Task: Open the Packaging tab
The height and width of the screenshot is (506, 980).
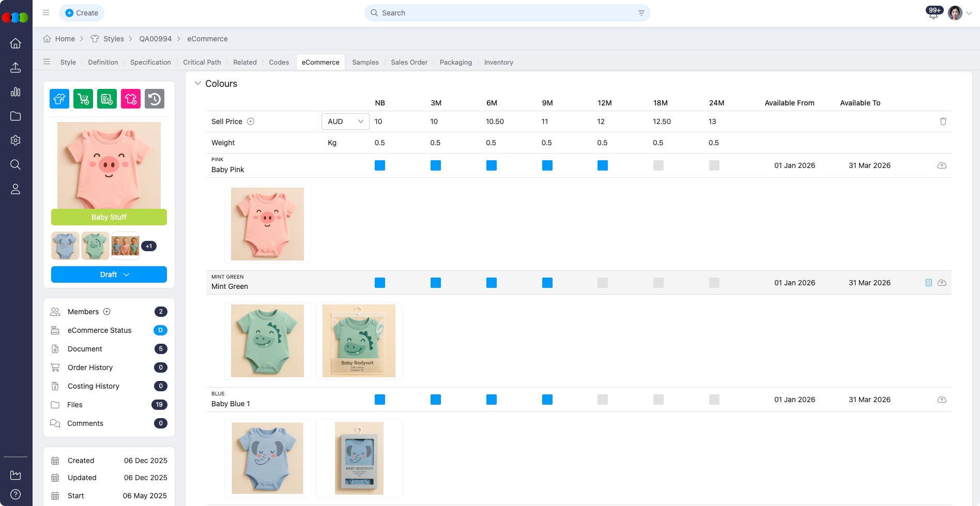Action: pos(455,62)
